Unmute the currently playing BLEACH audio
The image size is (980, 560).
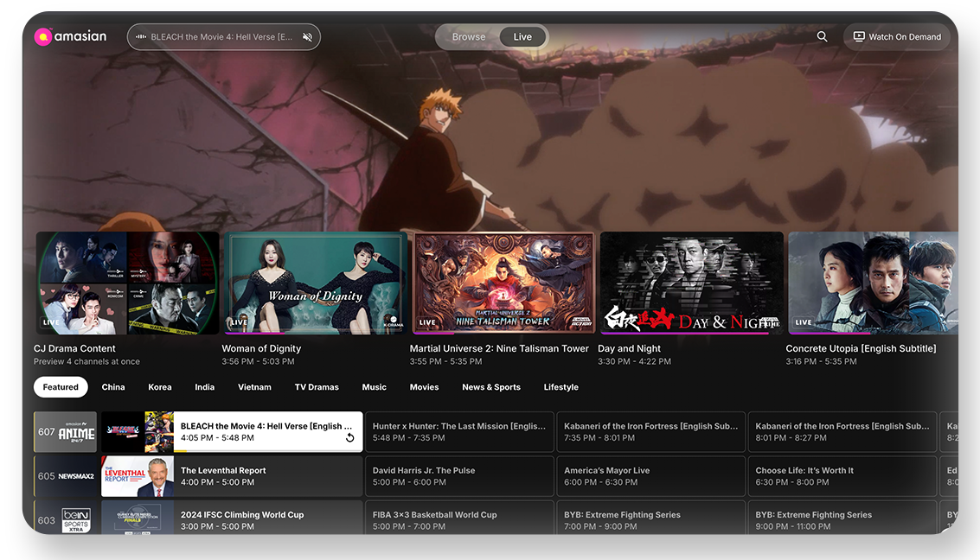click(x=308, y=37)
